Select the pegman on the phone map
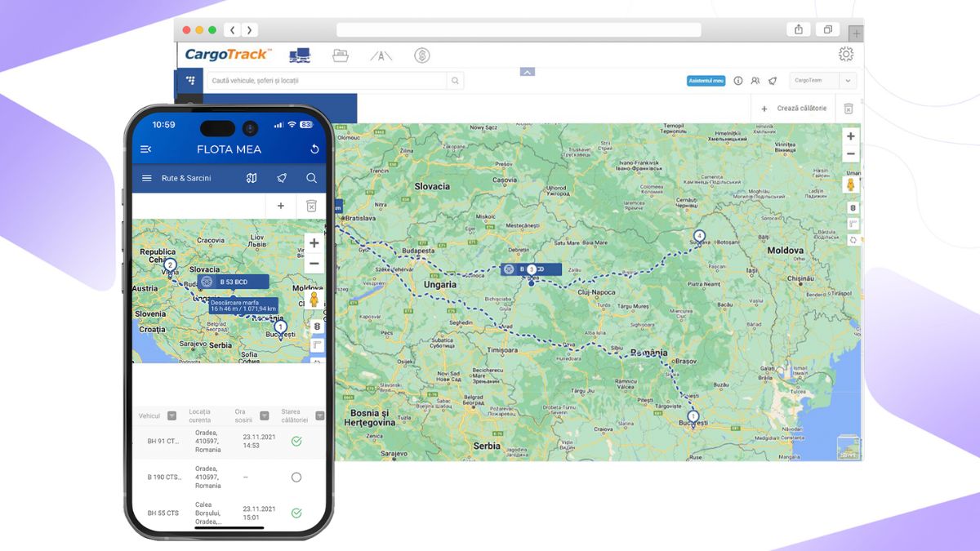This screenshot has height=551, width=980. (314, 300)
